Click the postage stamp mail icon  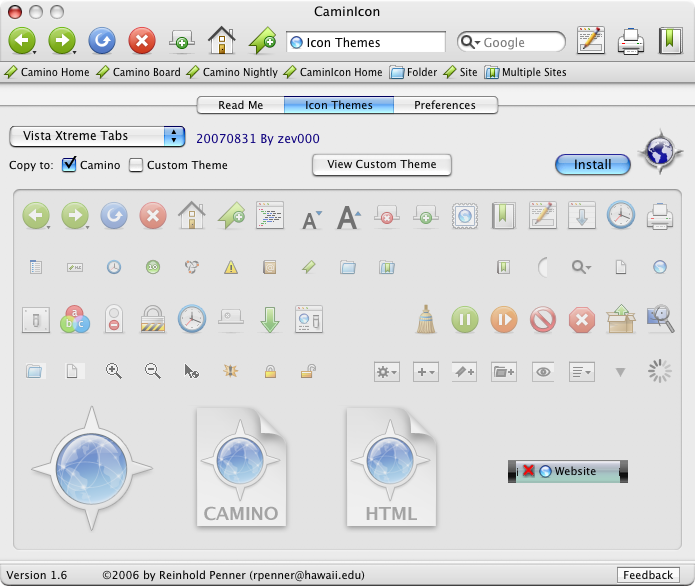click(465, 216)
